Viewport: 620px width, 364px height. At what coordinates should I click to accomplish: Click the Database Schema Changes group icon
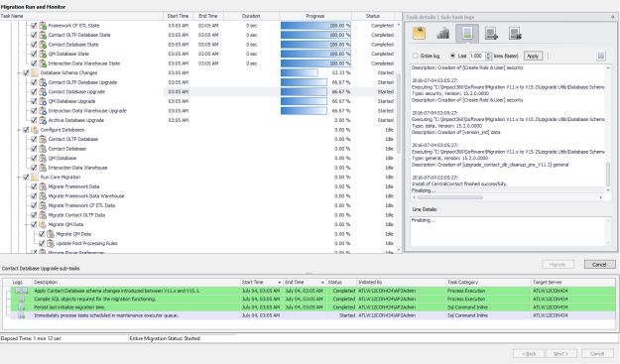click(x=35, y=73)
